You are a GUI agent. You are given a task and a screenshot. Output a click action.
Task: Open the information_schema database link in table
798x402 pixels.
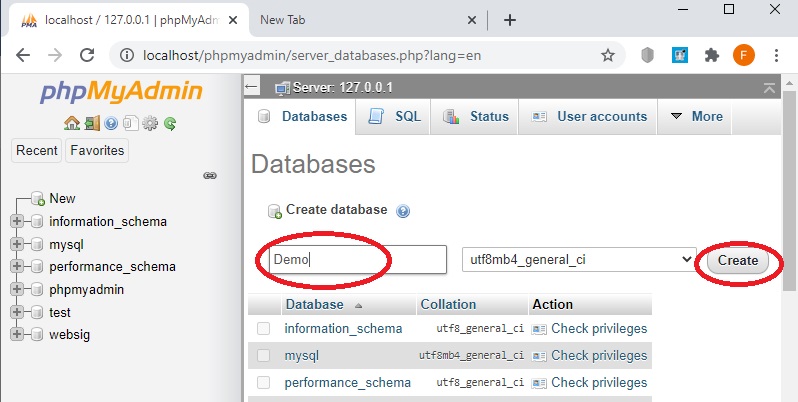[344, 329]
